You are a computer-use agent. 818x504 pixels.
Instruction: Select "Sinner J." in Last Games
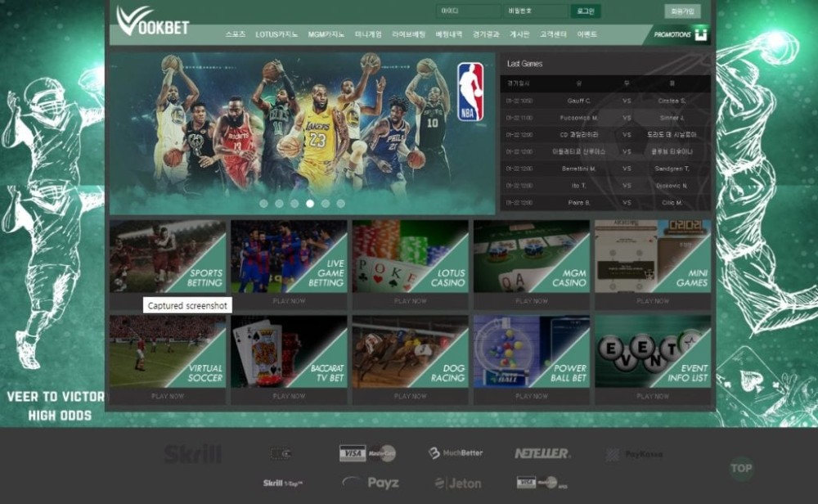672,118
